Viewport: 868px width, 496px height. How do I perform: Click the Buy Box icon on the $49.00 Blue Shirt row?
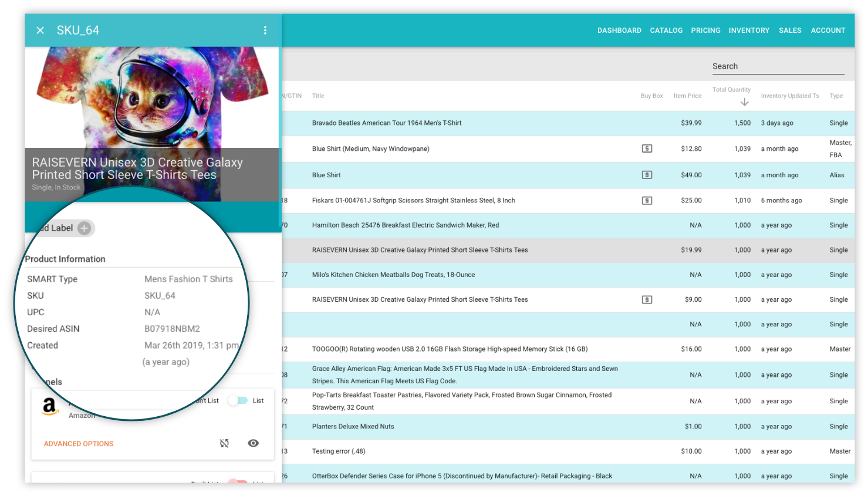click(647, 175)
